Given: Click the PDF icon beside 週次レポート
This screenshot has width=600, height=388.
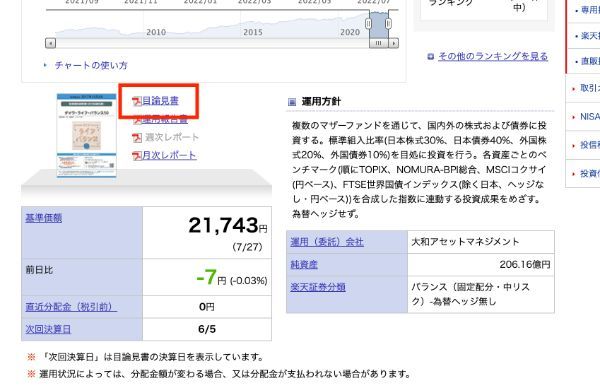Looking at the screenshot, I should [x=137, y=137].
